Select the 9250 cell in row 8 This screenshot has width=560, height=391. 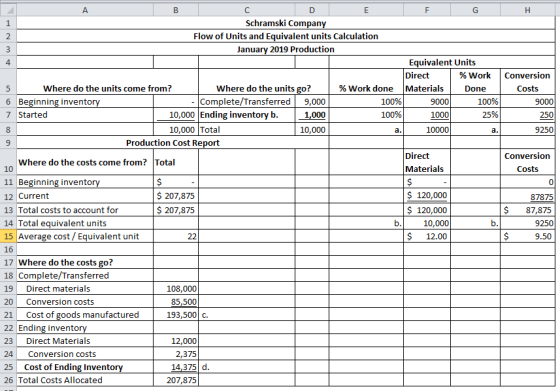coord(528,130)
